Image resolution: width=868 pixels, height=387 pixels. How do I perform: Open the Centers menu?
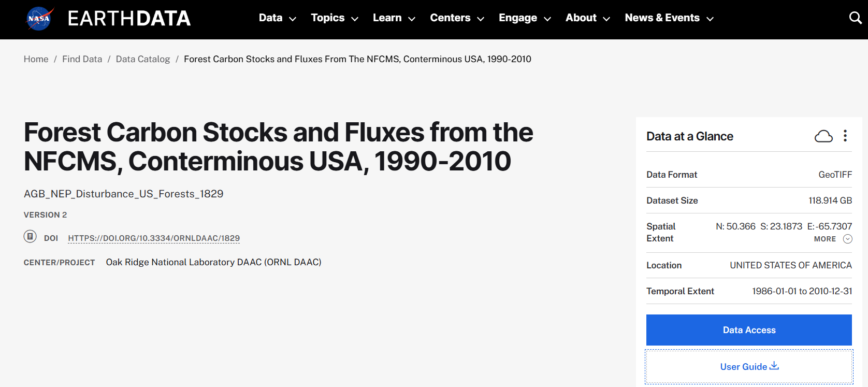(457, 18)
